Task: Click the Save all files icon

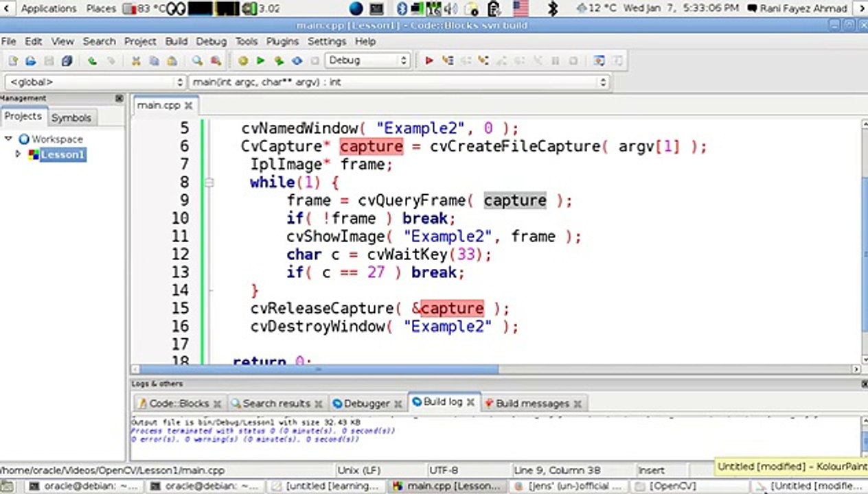Action: click(x=67, y=60)
